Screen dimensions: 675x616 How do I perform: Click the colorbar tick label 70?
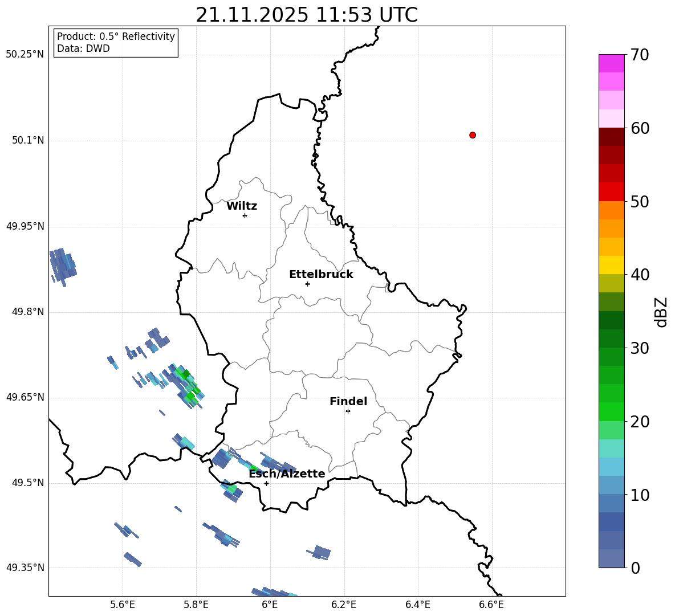(640, 55)
